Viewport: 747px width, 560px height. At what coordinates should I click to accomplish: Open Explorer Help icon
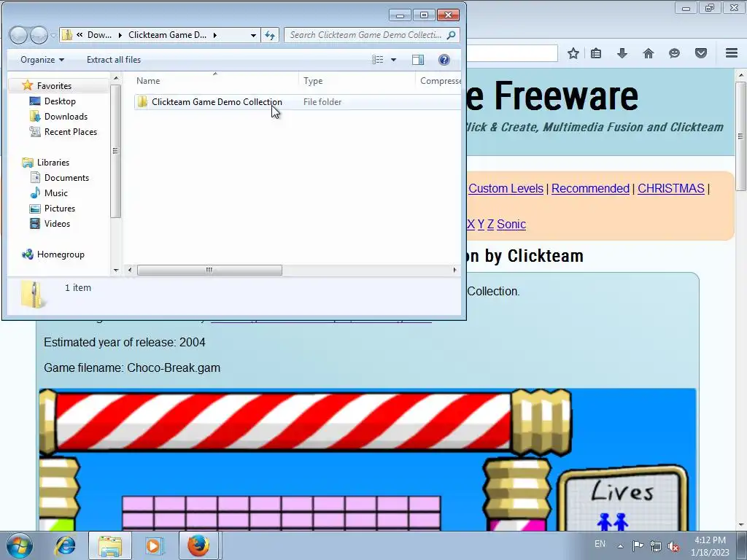[444, 60]
